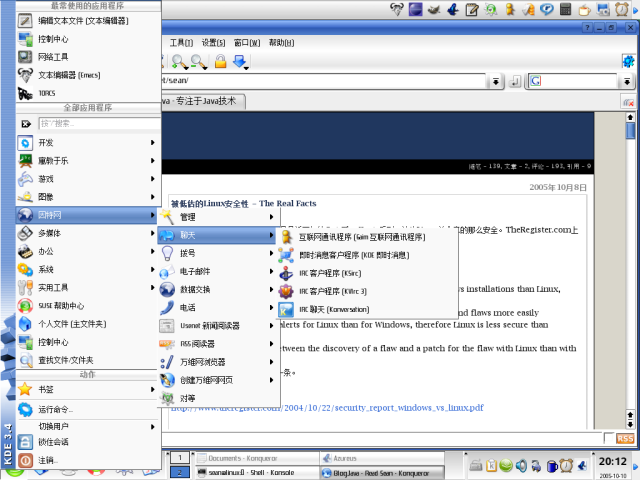This screenshot has width=640, height=480.
Task: Launch IRC 聊天 (Konversation)
Action: click(367, 309)
